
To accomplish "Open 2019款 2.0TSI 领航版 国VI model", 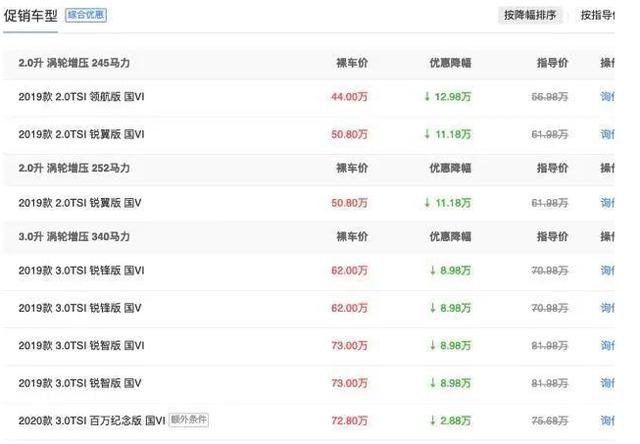I will [x=81, y=97].
